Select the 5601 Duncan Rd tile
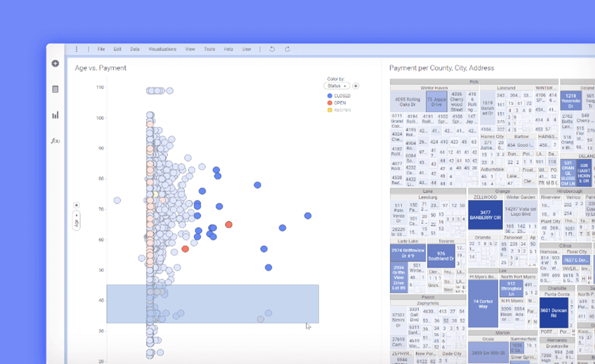The image size is (595, 364). pyautogui.click(x=554, y=312)
